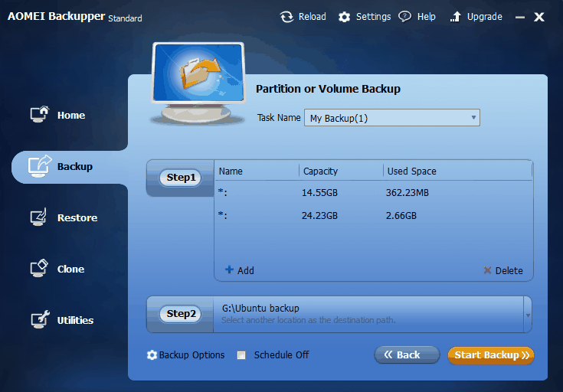Click the Restore monitor icon in sidebar
Viewport: 563px width, 392px height.
click(38, 217)
